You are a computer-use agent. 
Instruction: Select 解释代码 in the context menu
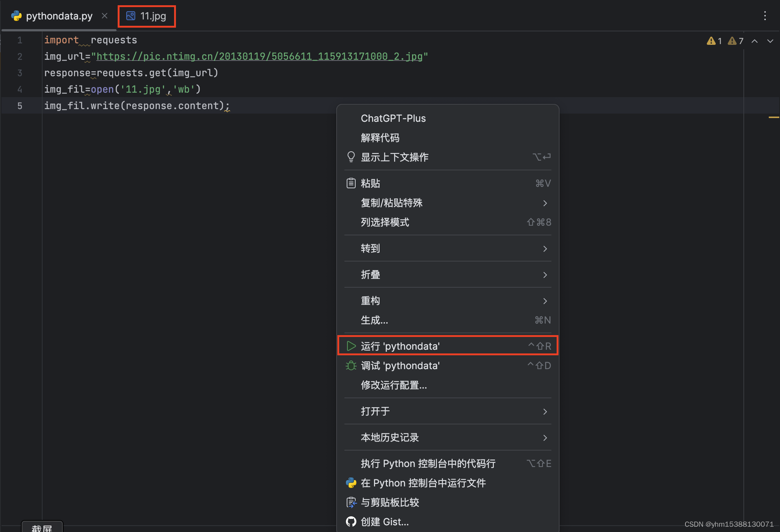point(448,138)
